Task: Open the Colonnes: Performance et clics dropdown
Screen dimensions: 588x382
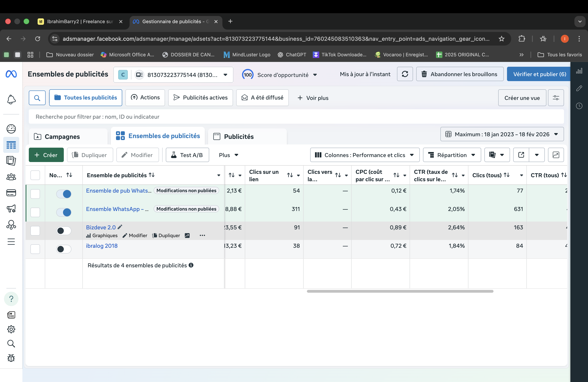Action: pyautogui.click(x=365, y=155)
